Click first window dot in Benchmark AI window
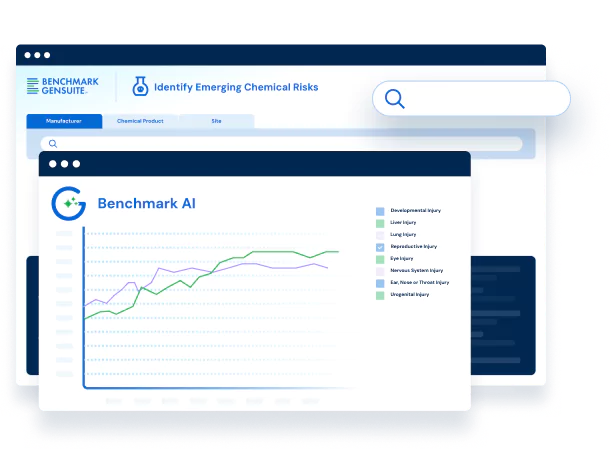Viewport: 611px width, 450px height. tap(53, 164)
